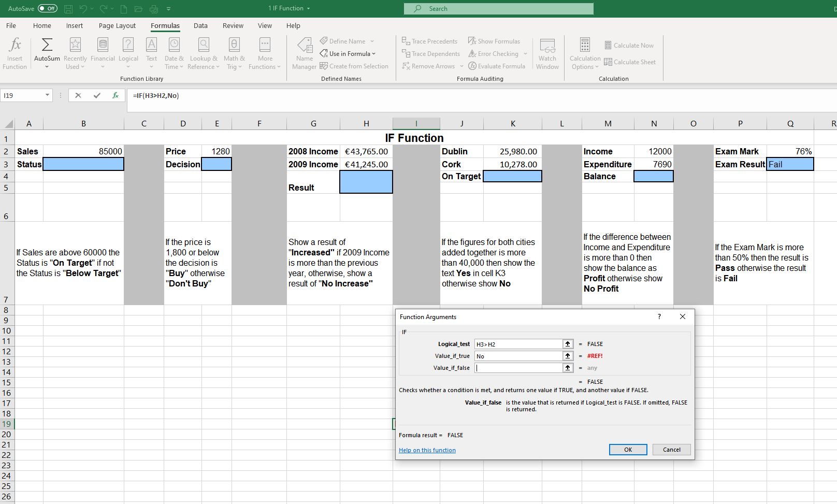Click Trace Precedents
Image resolution: width=837 pixels, height=504 pixels.
[x=429, y=41]
